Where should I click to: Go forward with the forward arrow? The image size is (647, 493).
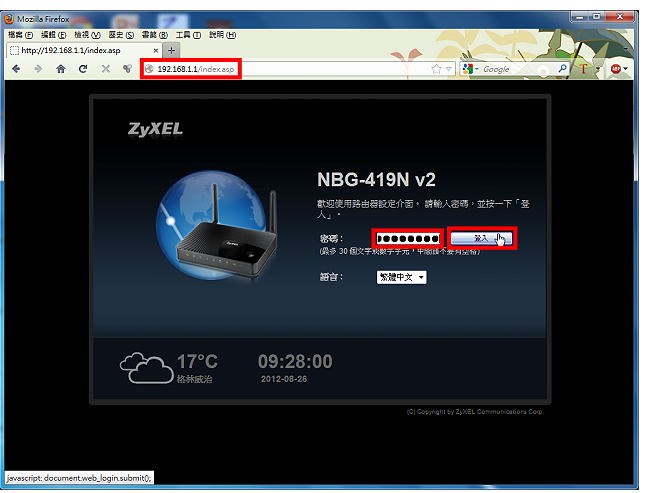[38, 69]
